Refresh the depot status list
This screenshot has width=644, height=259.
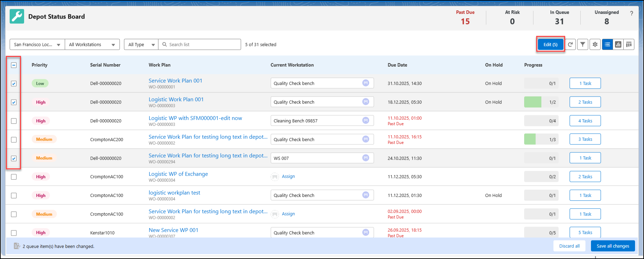[570, 44]
